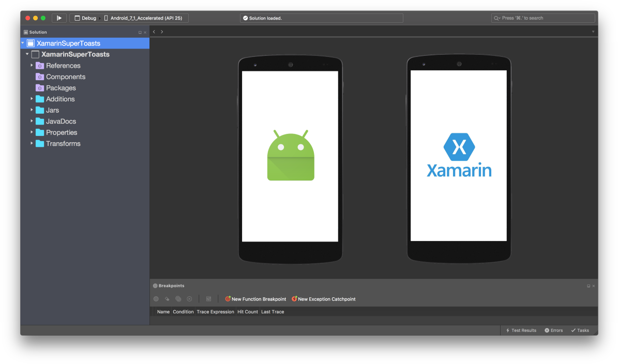Click the JavaDocs folder icon

(40, 121)
